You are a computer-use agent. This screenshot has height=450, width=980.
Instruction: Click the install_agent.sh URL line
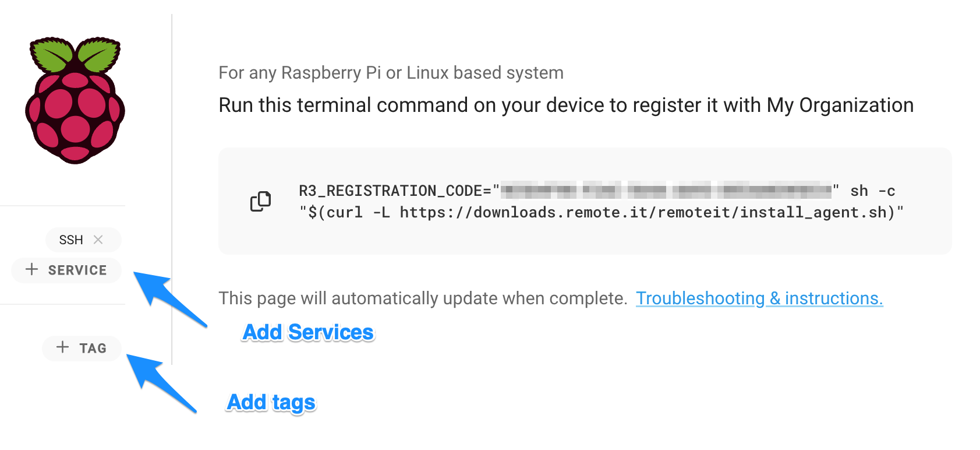[x=601, y=212]
